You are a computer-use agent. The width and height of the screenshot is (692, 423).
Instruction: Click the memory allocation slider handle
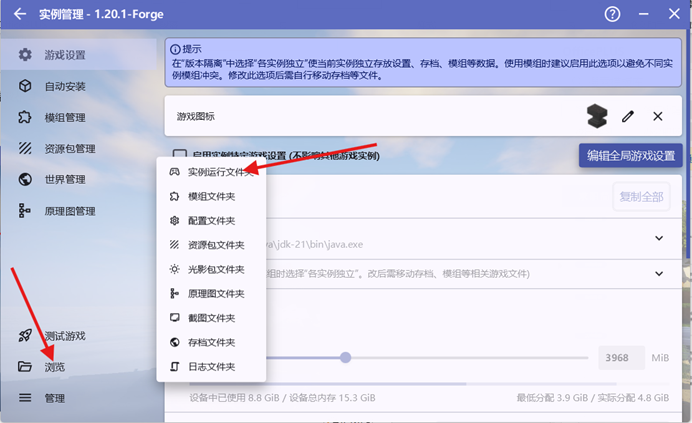(345, 357)
